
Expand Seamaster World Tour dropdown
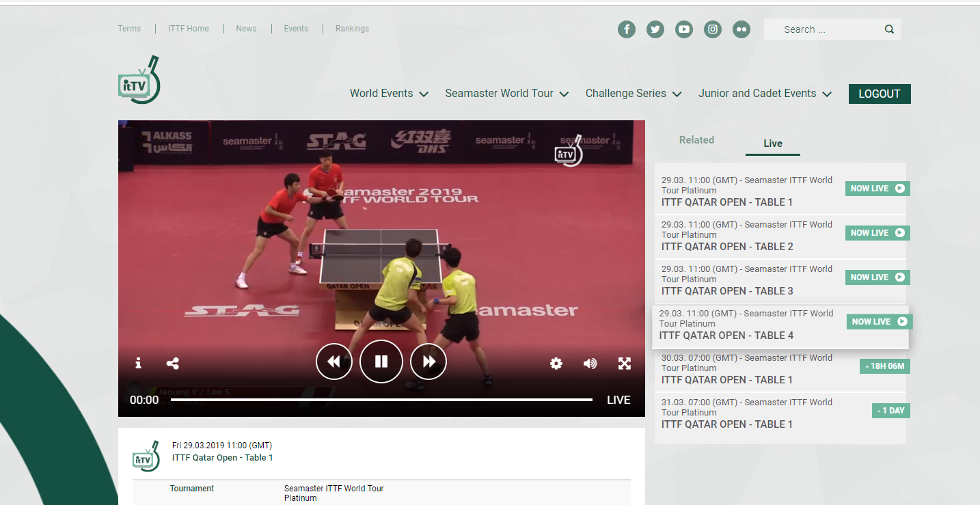tap(506, 94)
